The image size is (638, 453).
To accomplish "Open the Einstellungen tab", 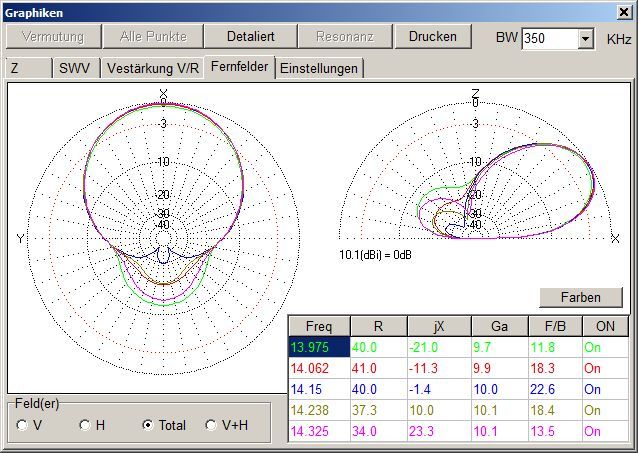I will tap(319, 68).
